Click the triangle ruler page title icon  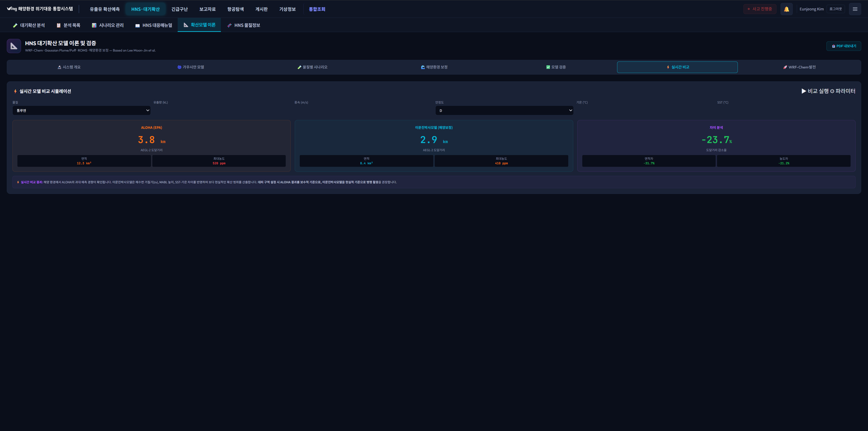[x=14, y=46]
